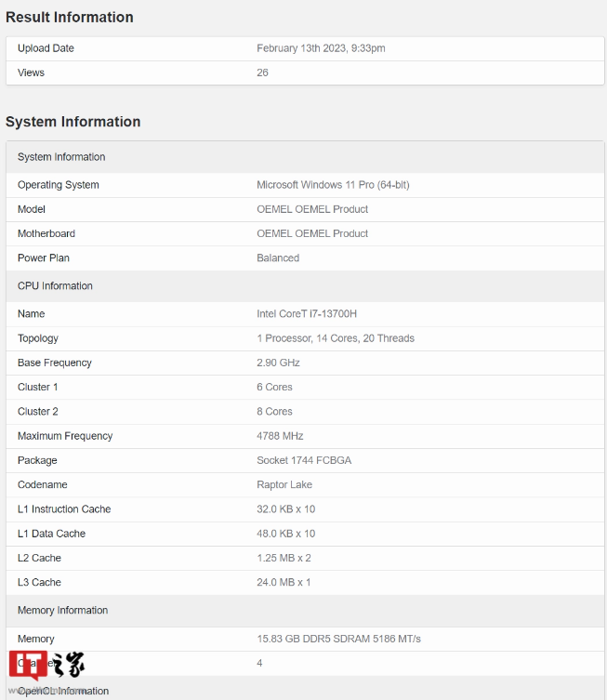
Task: Click the Motherboard row label
Action: tap(46, 233)
